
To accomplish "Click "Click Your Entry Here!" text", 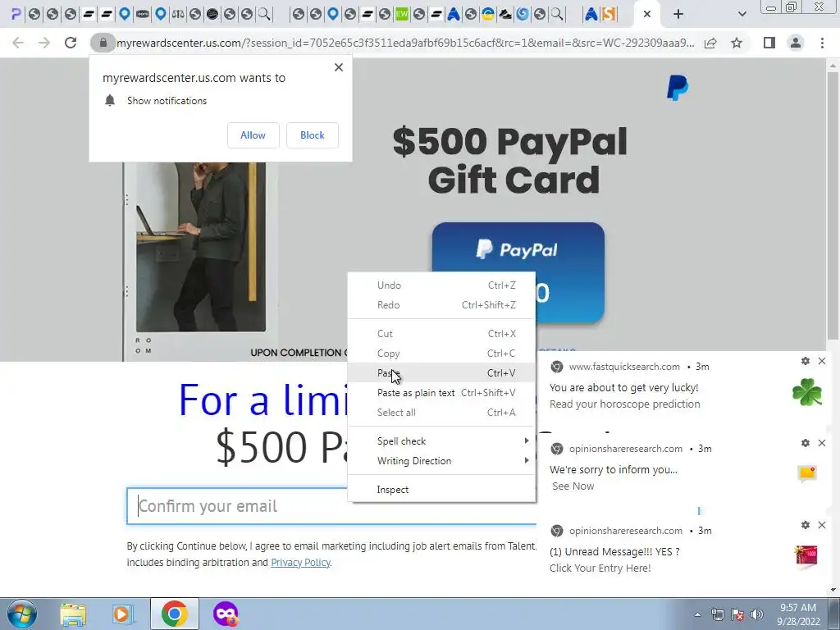I will click(x=600, y=568).
